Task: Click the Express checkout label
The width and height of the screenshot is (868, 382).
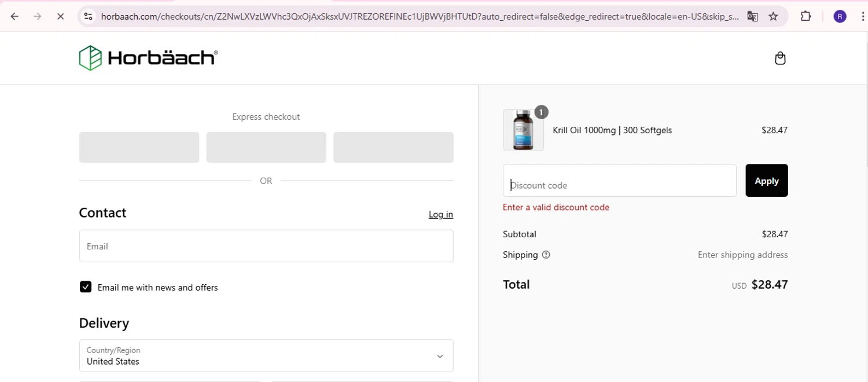Action: (266, 117)
